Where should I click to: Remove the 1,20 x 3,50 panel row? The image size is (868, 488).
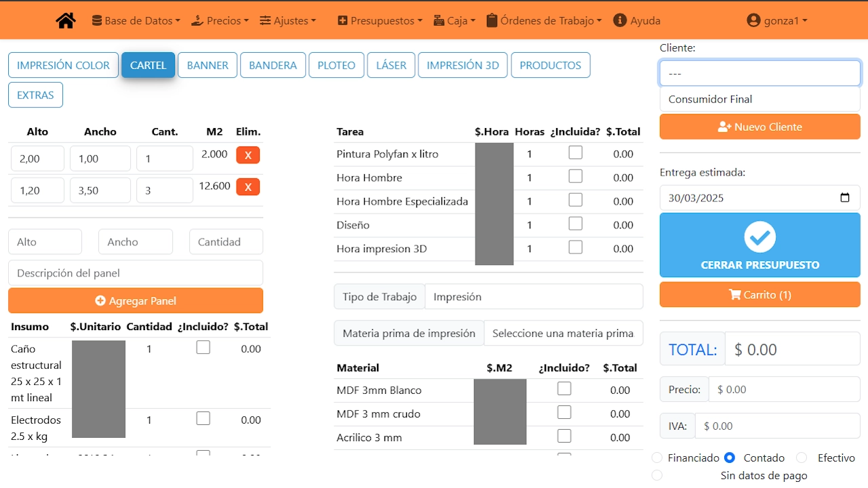pyautogui.click(x=248, y=187)
